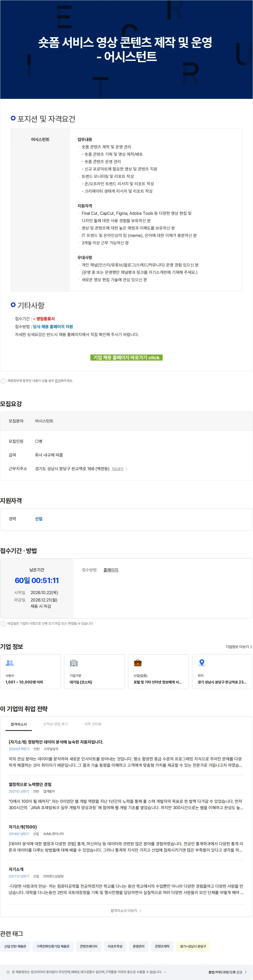253x980 pixels.
Task: Click the info icon beside 마감일은 기업의 사정으로
Action: (x=3, y=624)
